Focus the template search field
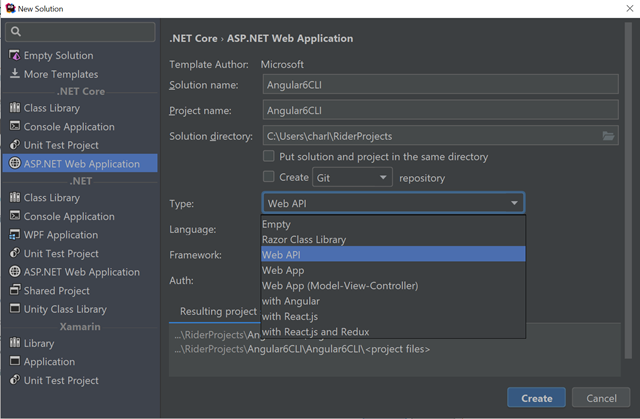 [80, 32]
